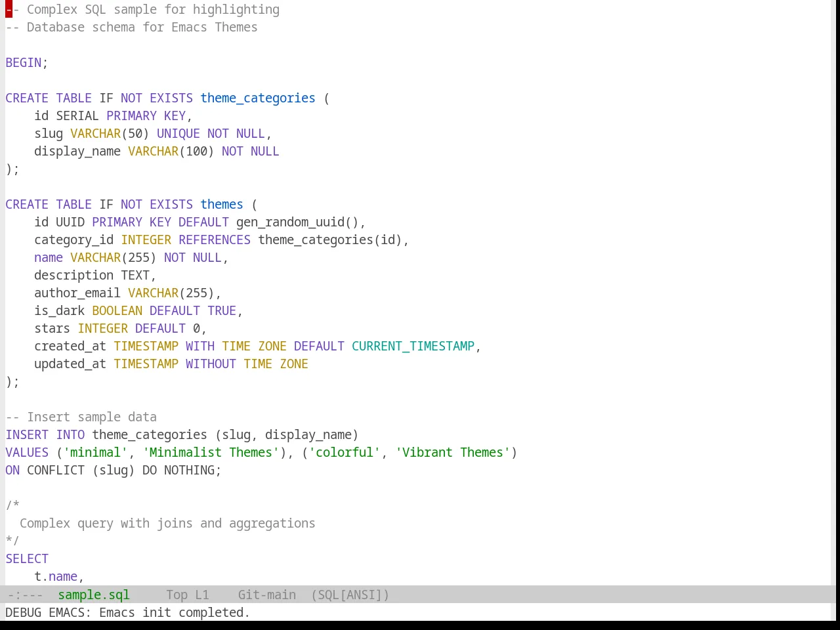The width and height of the screenshot is (840, 630).
Task: Click 'Complex query with joins and aggregations' comment
Action: click(167, 523)
